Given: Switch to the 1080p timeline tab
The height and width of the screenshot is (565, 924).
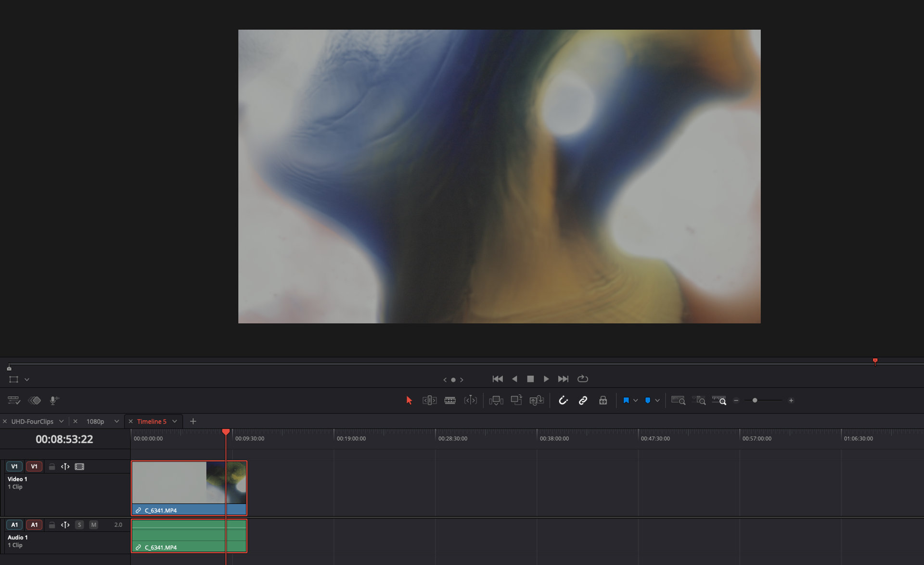Looking at the screenshot, I should tap(95, 421).
